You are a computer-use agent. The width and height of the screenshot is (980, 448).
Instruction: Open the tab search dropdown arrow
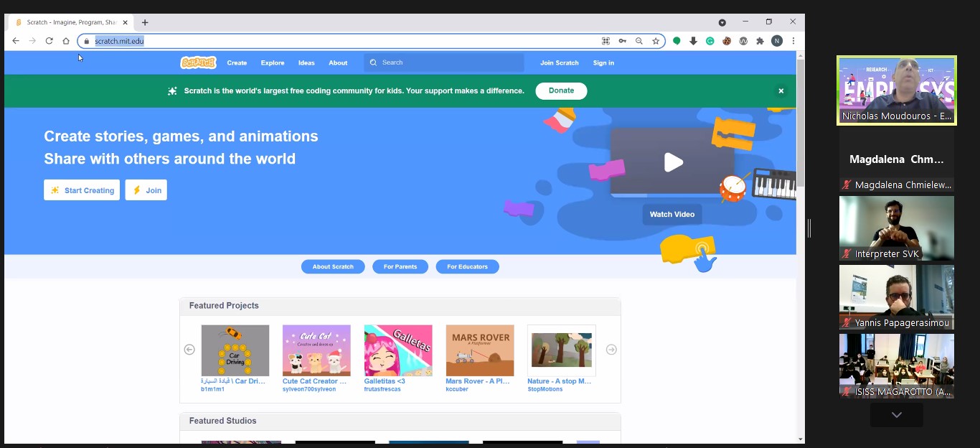[722, 22]
